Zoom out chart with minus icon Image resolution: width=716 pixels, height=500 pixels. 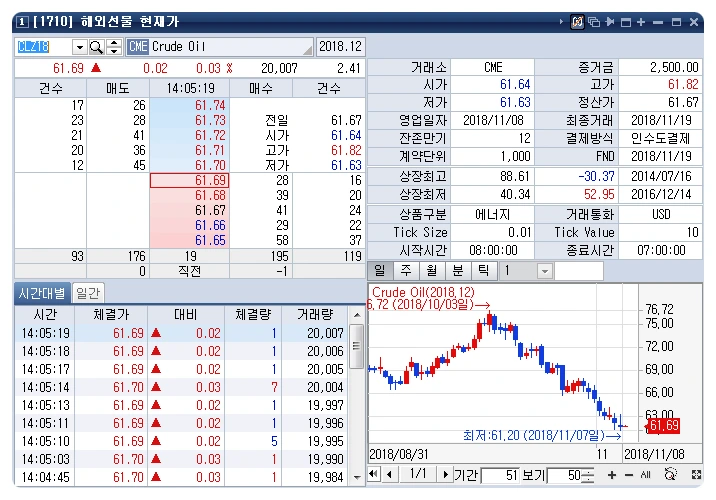(x=629, y=475)
